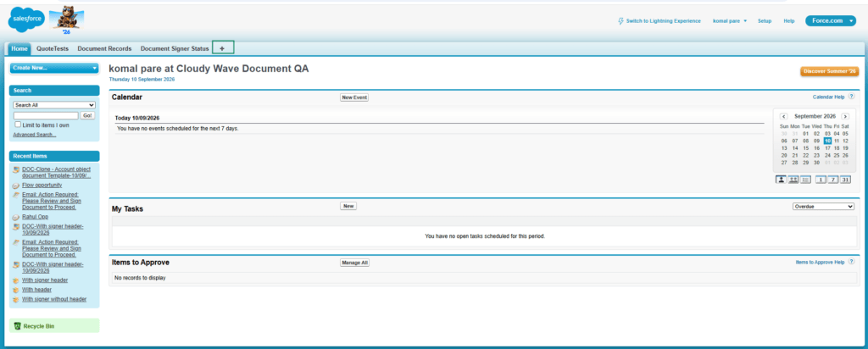868x349 pixels.
Task: Click icon beside DOC-Clone Account object document
Action: click(17, 169)
